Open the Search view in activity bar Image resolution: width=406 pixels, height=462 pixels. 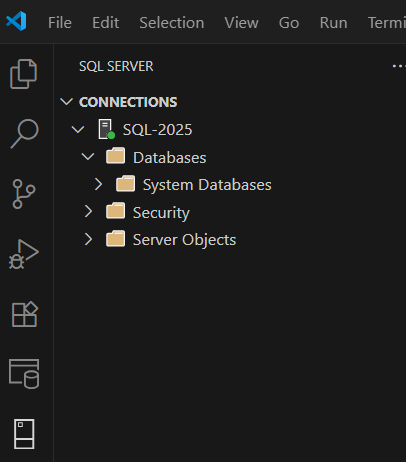click(24, 133)
